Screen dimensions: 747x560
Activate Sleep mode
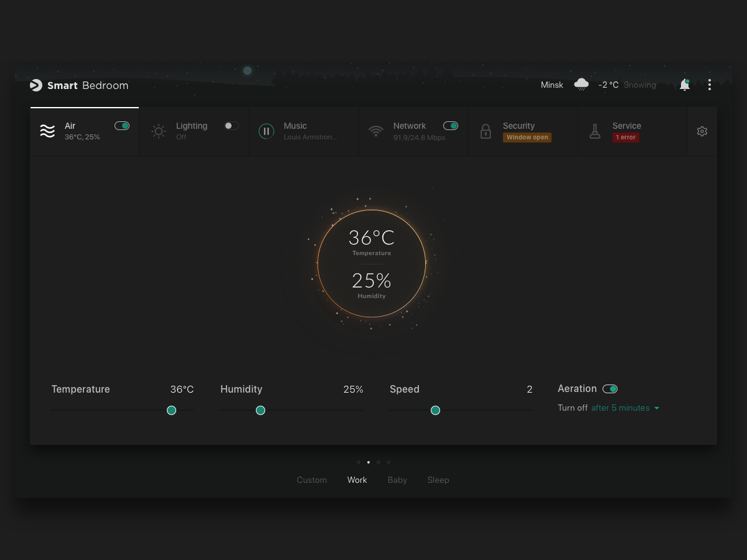(438, 480)
